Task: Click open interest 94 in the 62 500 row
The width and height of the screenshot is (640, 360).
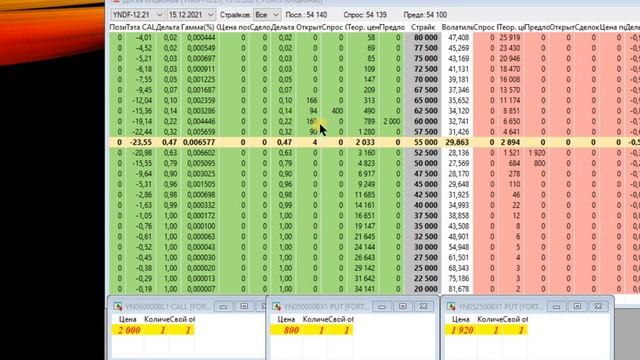Action: pos(314,111)
